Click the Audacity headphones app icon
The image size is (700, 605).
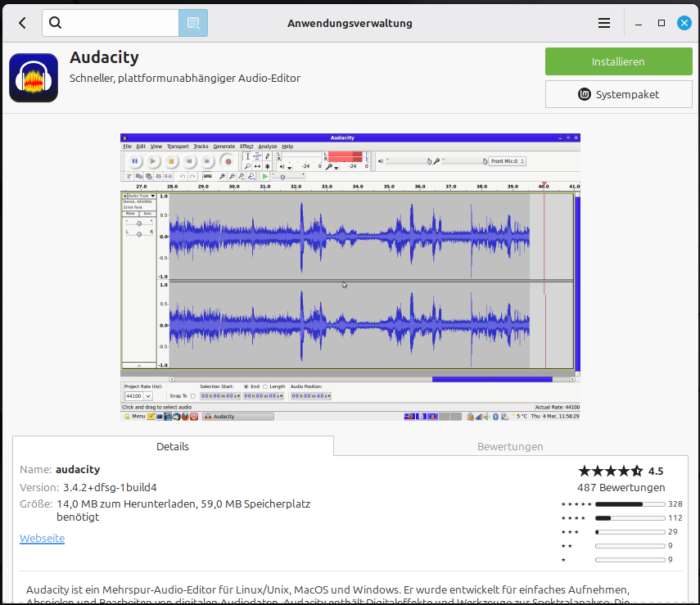coord(34,78)
